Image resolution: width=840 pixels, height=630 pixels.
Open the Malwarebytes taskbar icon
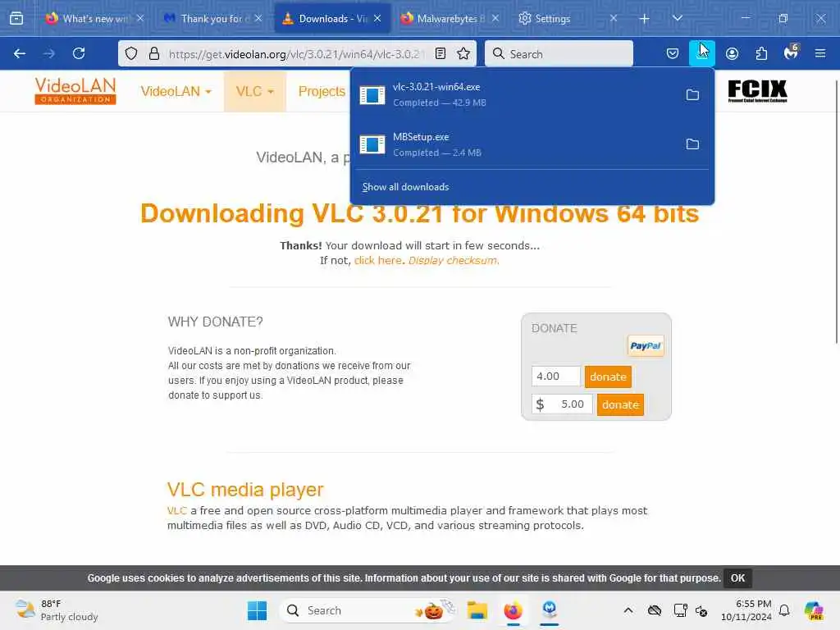(x=550, y=610)
